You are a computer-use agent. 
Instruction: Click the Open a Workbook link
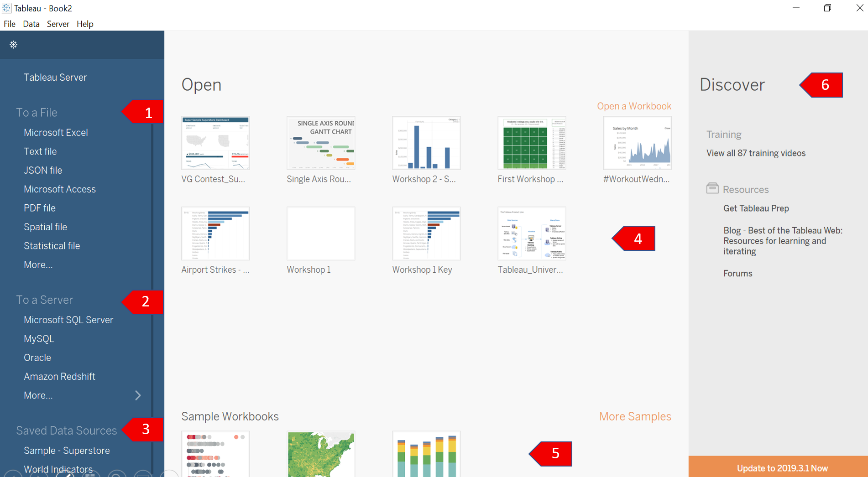(634, 106)
